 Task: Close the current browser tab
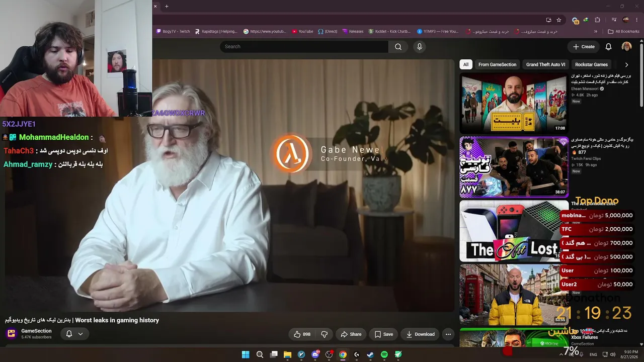pyautogui.click(x=155, y=7)
